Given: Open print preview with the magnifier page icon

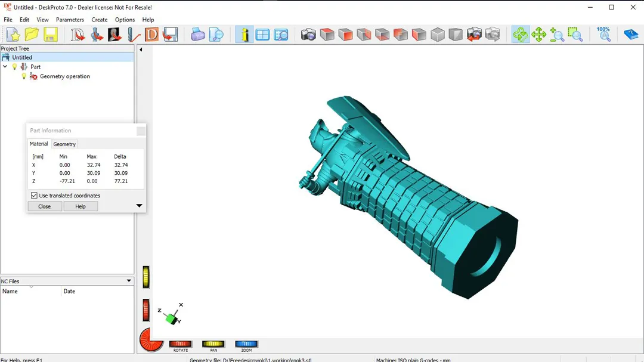Looking at the screenshot, I should (216, 35).
